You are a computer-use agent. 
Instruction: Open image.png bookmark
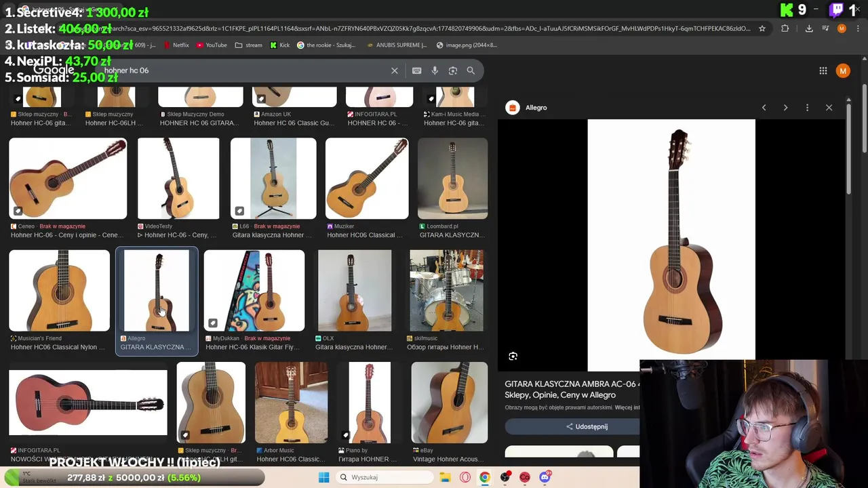point(467,45)
